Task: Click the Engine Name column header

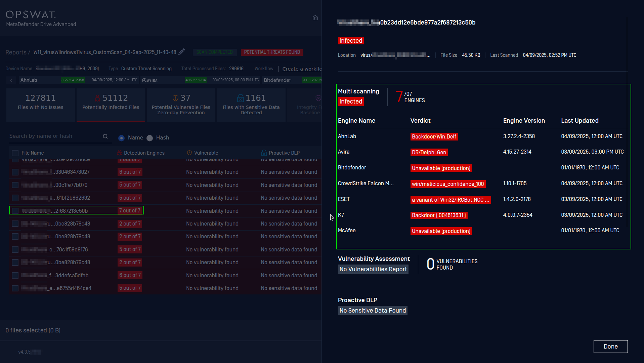Action: pyautogui.click(x=356, y=121)
